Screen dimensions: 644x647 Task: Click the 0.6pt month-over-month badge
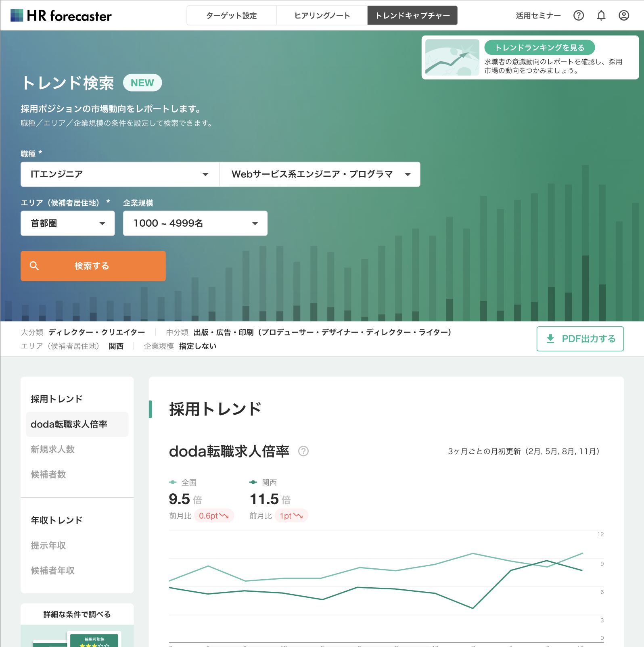[x=214, y=516]
